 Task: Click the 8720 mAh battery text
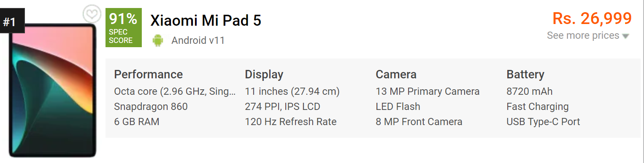point(530,91)
